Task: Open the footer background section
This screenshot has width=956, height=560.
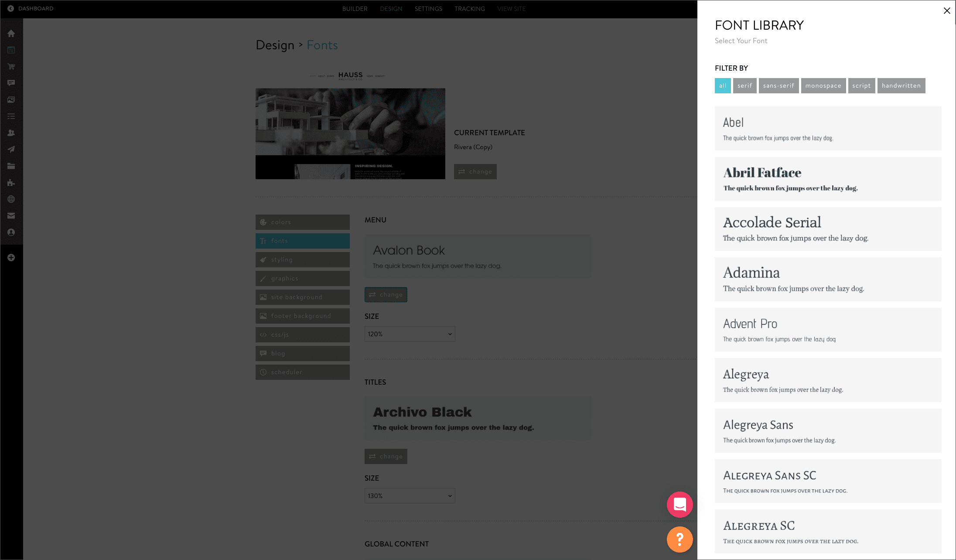Action: pyautogui.click(x=302, y=316)
